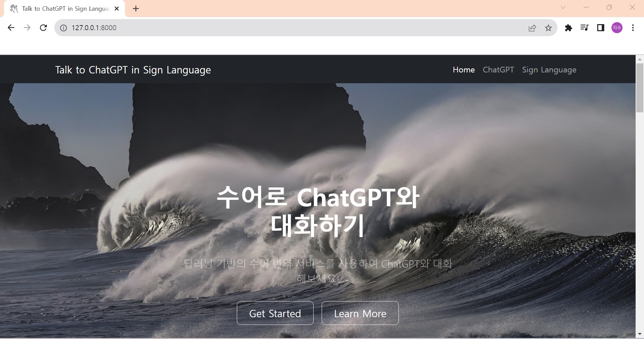
Task: Open a new browser tab
Action: (136, 9)
